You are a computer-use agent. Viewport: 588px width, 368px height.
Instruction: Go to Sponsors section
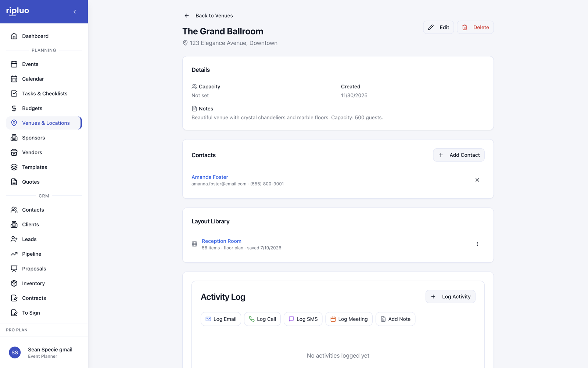tap(44, 138)
